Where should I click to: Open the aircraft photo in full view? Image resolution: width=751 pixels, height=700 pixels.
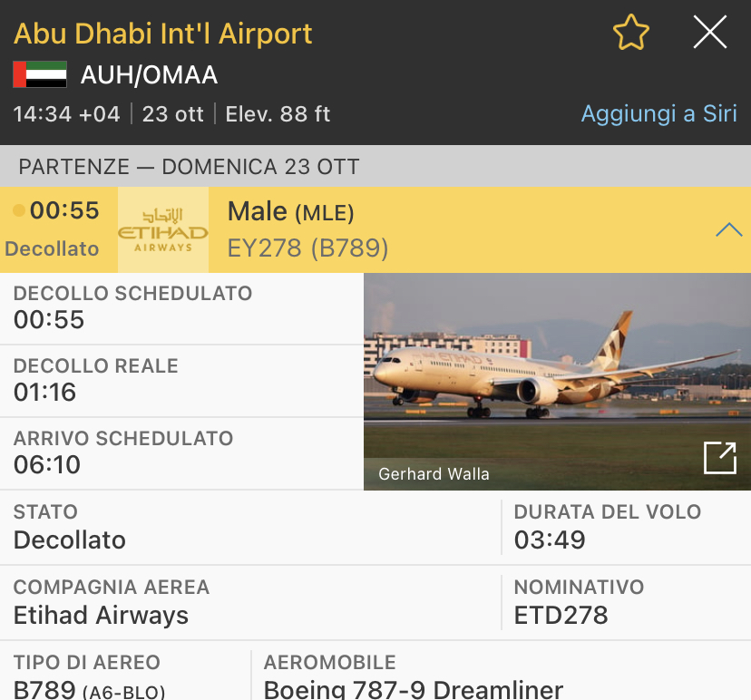point(720,458)
